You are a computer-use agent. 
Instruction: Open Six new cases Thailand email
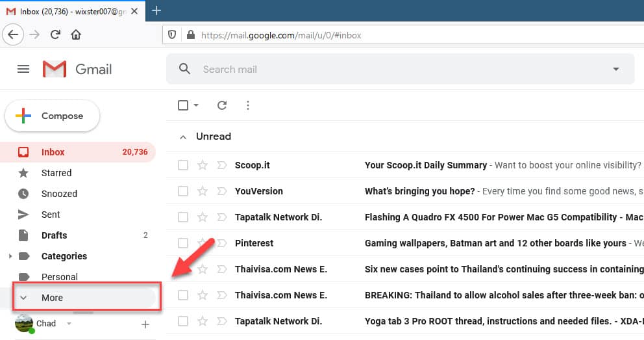coord(504,269)
